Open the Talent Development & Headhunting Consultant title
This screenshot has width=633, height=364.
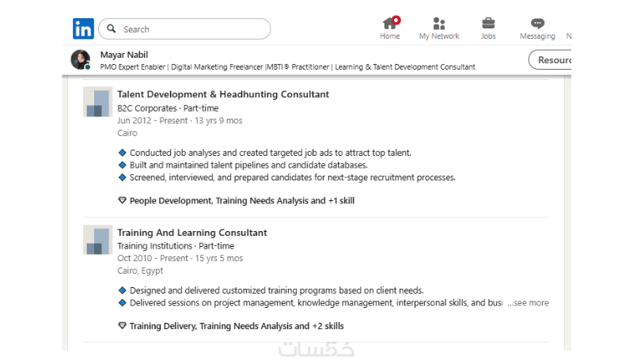tap(223, 94)
